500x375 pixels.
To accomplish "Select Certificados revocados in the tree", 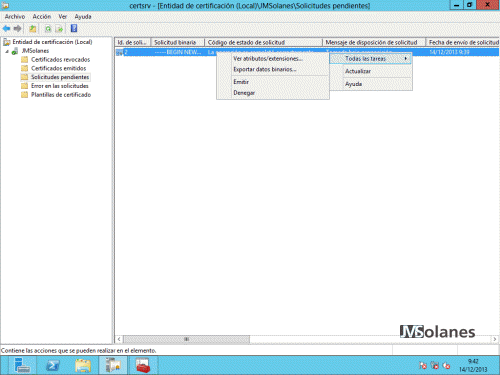I will click(60, 60).
